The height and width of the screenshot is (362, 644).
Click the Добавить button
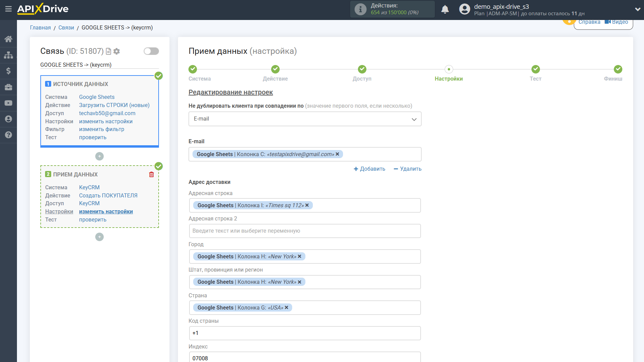tap(369, 169)
